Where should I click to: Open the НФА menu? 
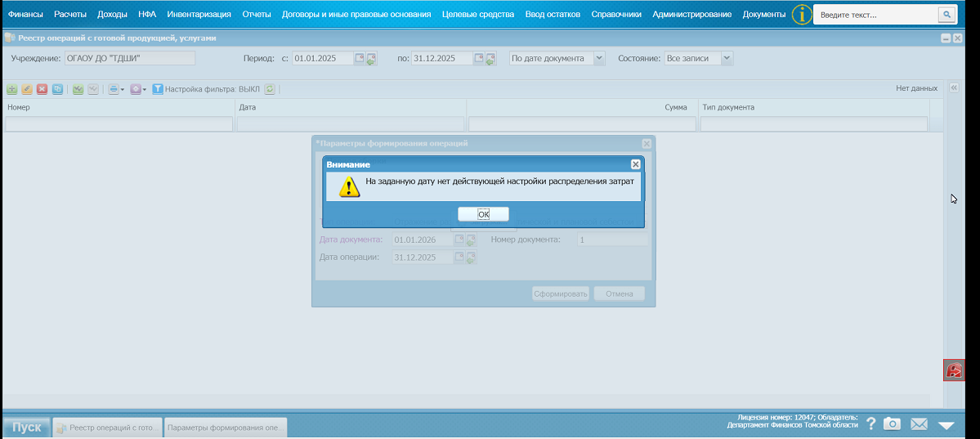click(147, 14)
